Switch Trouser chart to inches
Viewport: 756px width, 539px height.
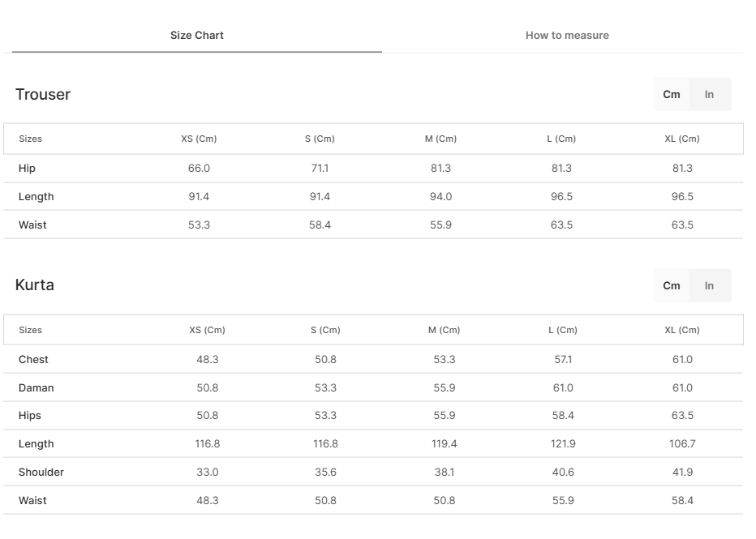(x=709, y=95)
